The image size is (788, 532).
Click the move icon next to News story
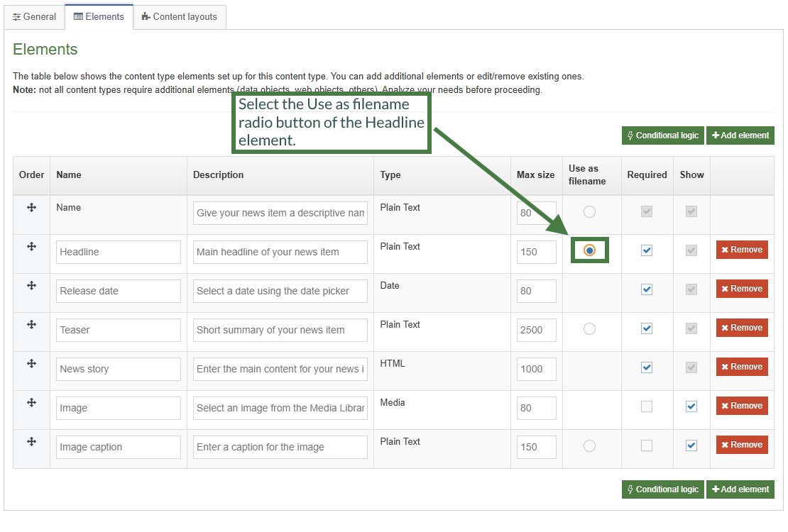[30, 363]
